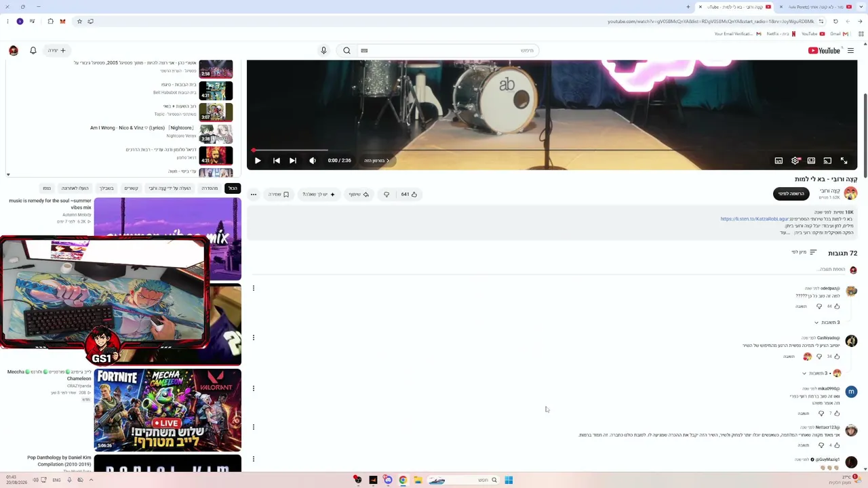Open the on-screen keyboard icon in search
The height and width of the screenshot is (488, 868).
tap(364, 50)
